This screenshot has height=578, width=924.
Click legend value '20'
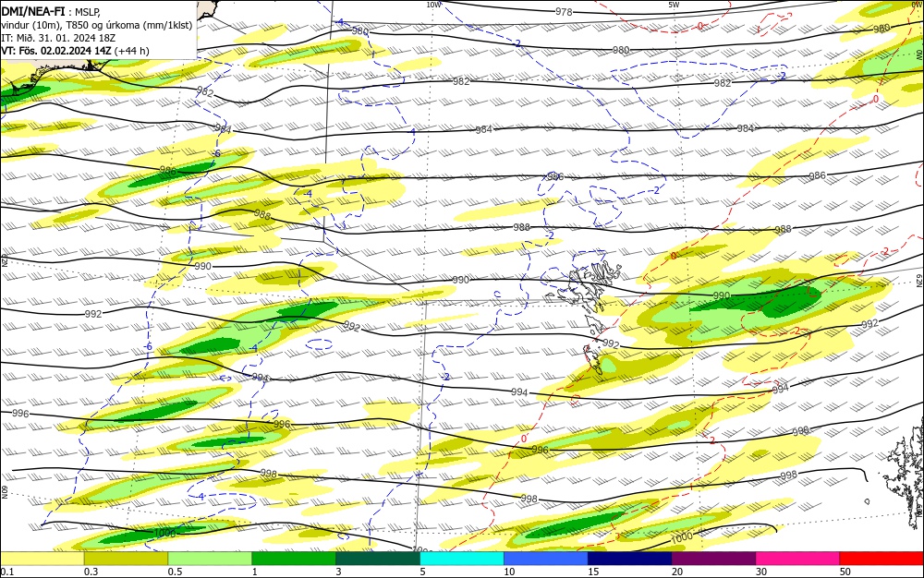(677, 572)
